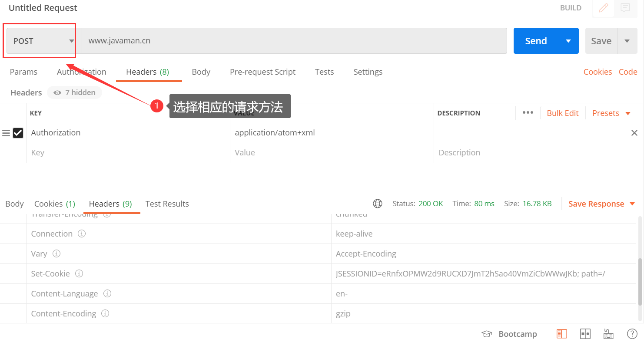The height and width of the screenshot is (339, 644).
Task: Click the keep-alive header value
Action: point(354,234)
